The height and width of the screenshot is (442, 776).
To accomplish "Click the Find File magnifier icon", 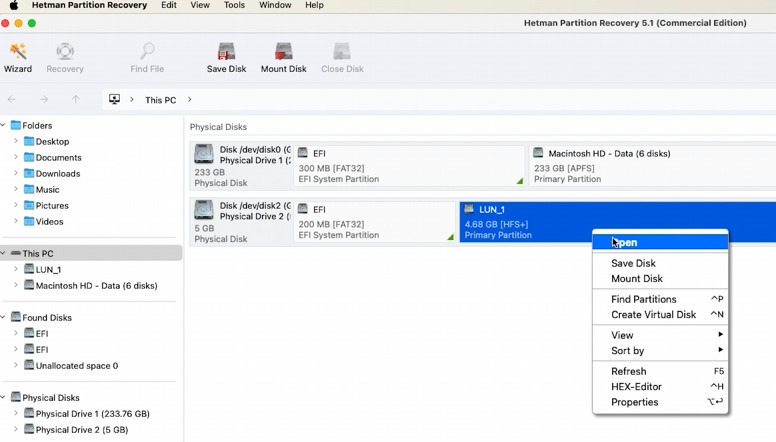I will (147, 51).
